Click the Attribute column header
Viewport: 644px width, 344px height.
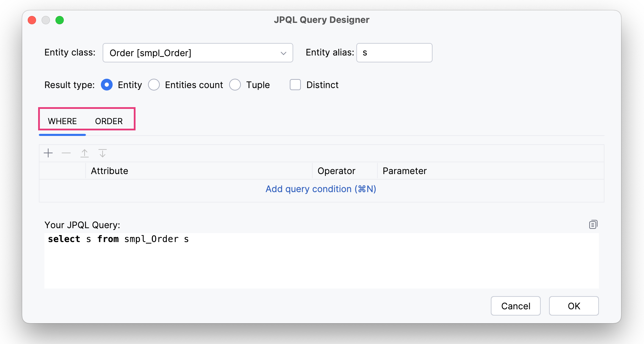[110, 171]
